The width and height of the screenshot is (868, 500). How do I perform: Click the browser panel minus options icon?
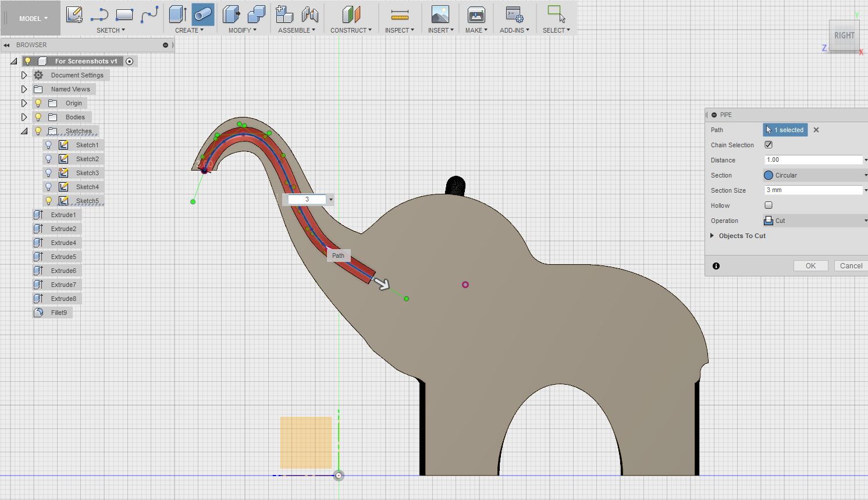click(165, 45)
